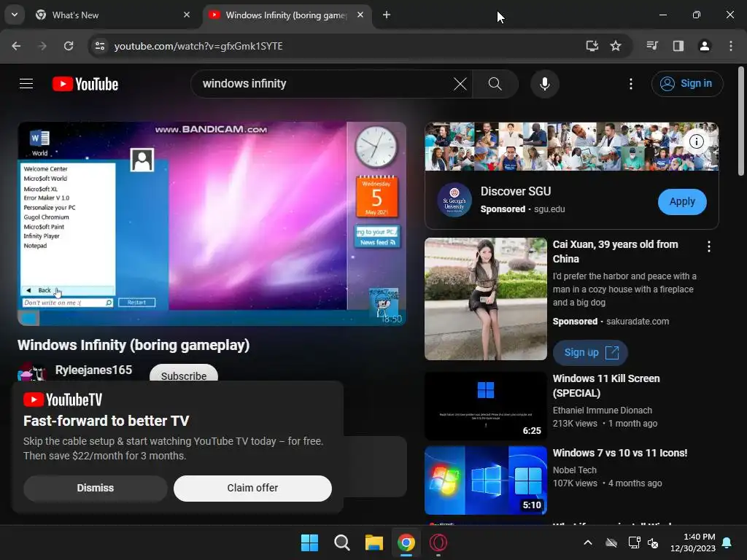Viewport: 747px width, 560px height.
Task: Open Ethaniel Immune Dionach channel name
Action: pos(602,411)
